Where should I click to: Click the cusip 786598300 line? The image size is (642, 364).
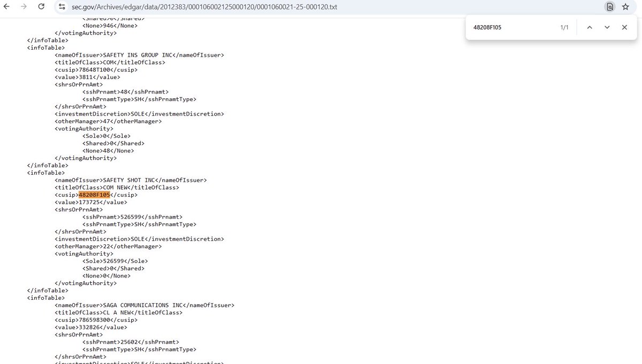click(96, 320)
